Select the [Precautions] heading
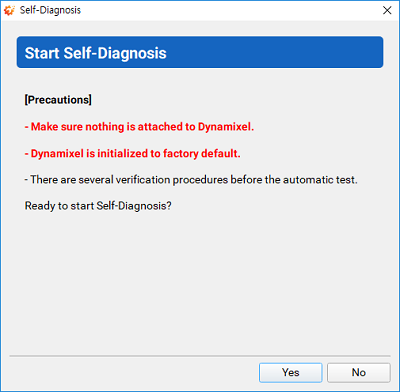Image resolution: width=400 pixels, height=392 pixels. [58, 100]
